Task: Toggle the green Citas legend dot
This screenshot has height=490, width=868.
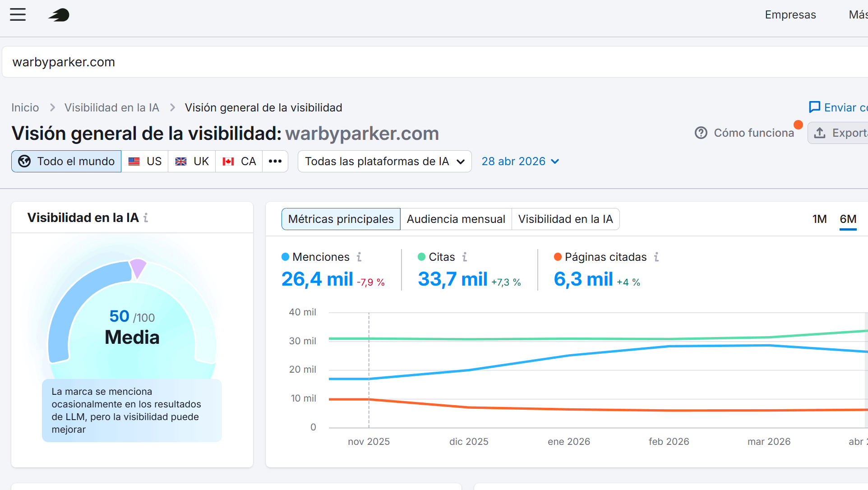Action: click(x=422, y=257)
